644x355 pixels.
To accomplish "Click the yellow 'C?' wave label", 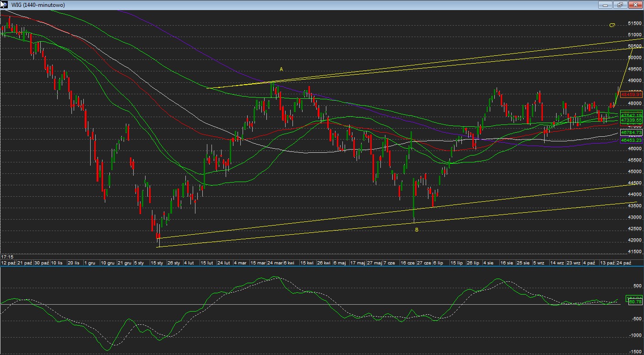I will point(612,25).
